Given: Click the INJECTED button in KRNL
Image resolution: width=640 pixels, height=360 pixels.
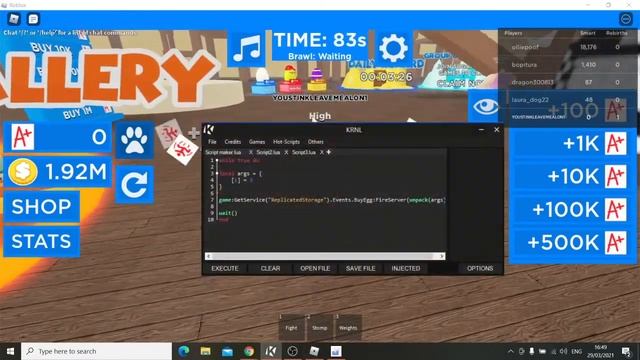Looking at the screenshot, I should [406, 268].
